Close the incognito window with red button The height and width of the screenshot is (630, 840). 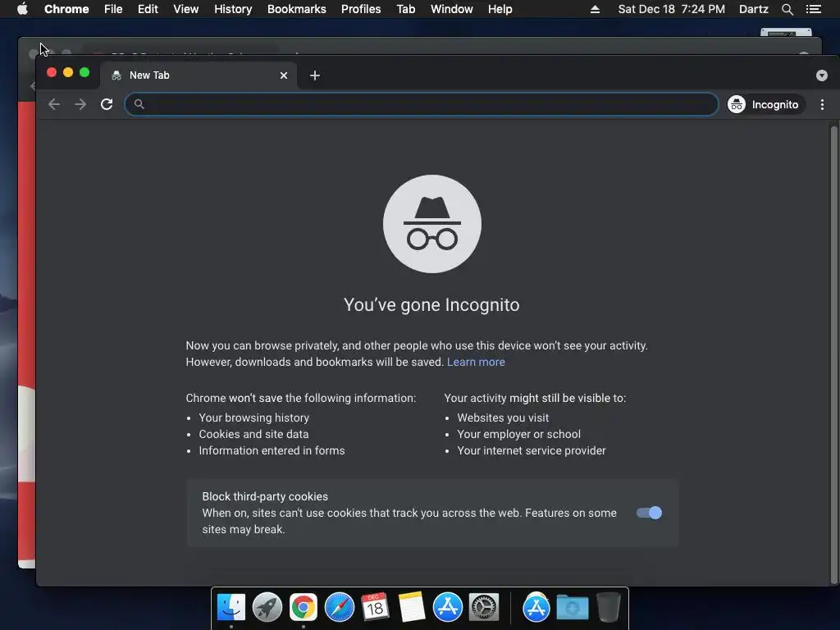pyautogui.click(x=52, y=72)
